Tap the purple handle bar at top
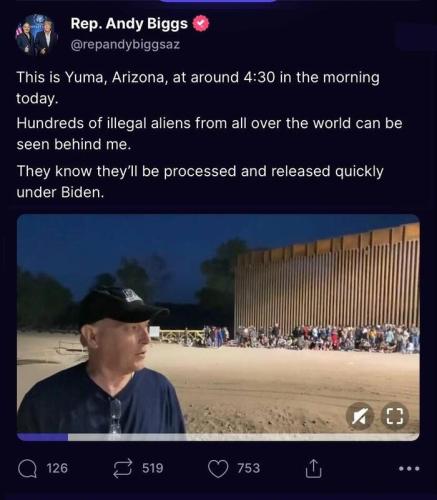The width and height of the screenshot is (437, 500). 218,1
